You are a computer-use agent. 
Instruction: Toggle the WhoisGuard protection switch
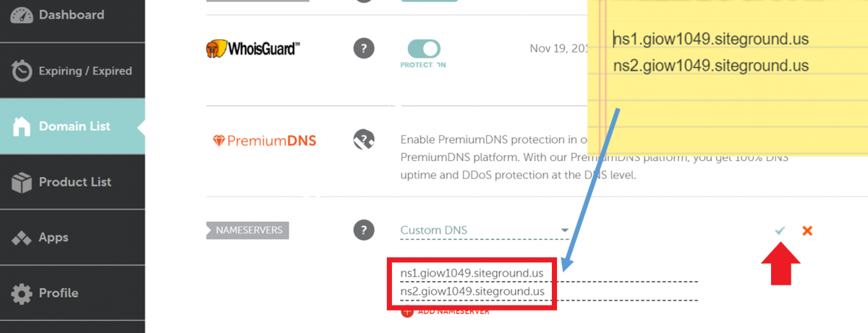[424, 48]
